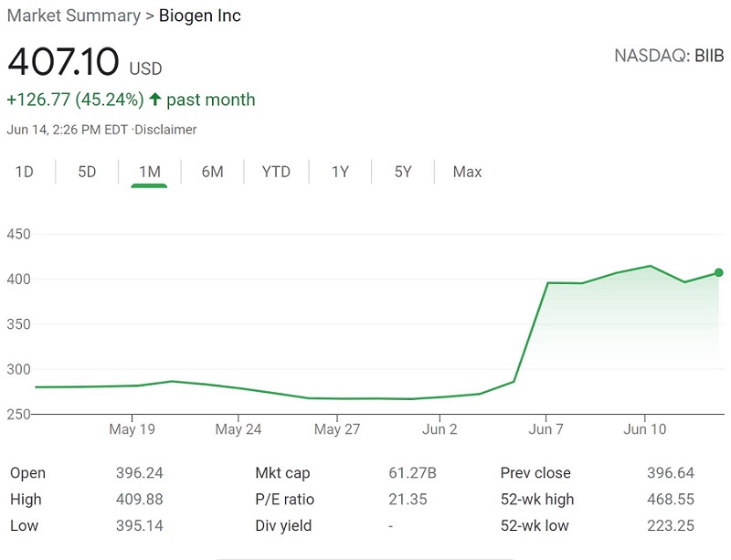Screen dimensions: 731x560
Task: Click the High label in stats
Action: coord(26,500)
